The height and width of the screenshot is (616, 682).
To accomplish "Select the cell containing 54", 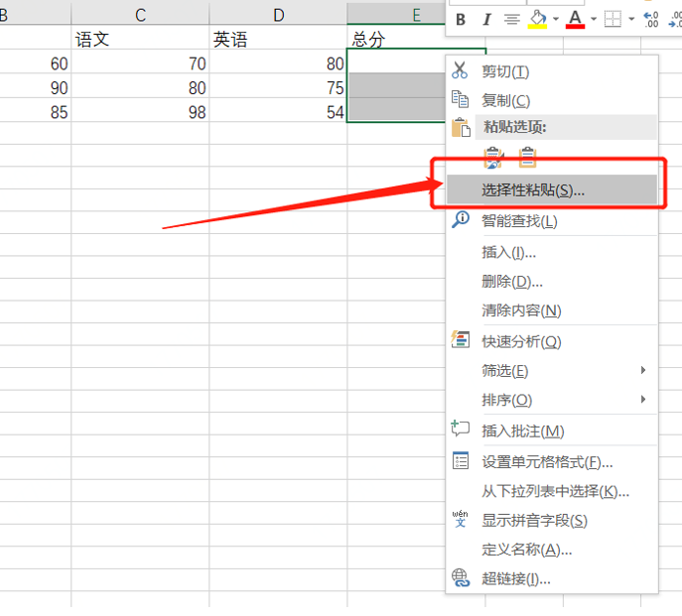I will [278, 112].
